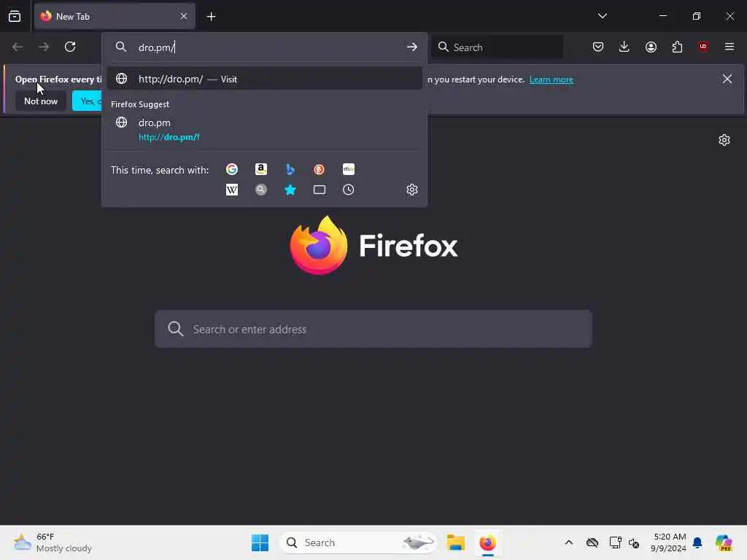Select the New Tab tab

(x=115, y=16)
